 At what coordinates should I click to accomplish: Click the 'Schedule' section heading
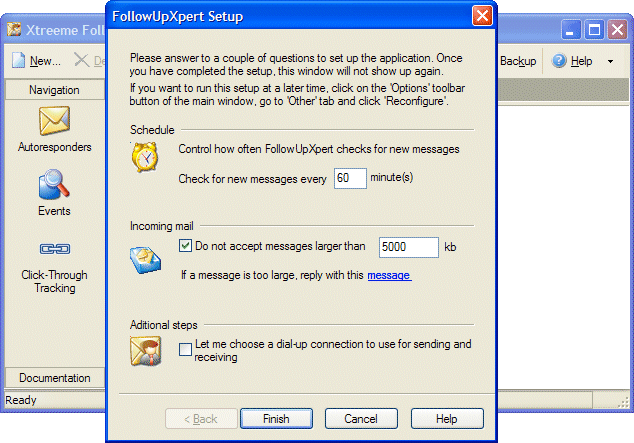click(x=152, y=130)
